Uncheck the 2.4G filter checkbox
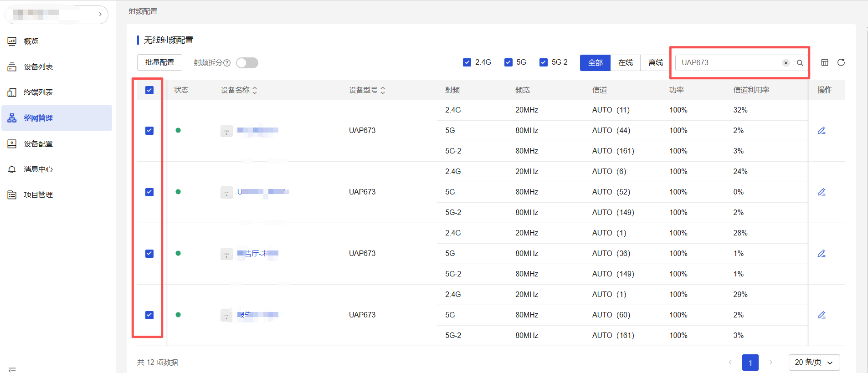This screenshot has height=373, width=868. [467, 62]
